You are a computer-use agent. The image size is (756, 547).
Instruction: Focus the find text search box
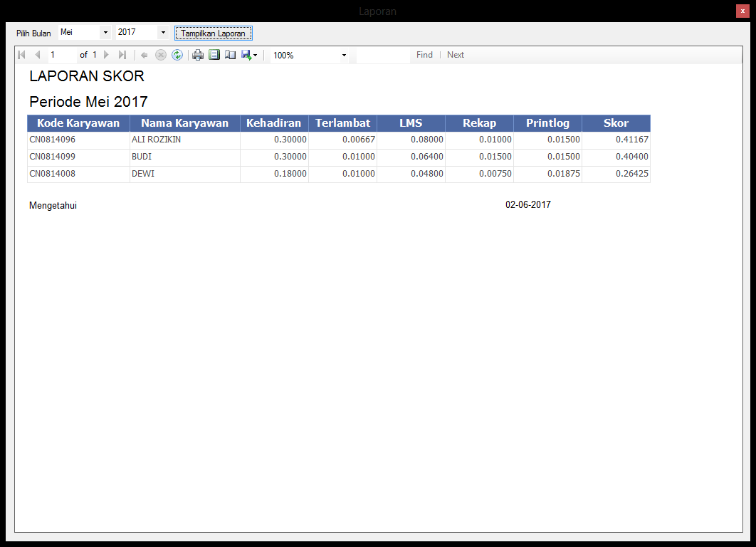tap(383, 55)
